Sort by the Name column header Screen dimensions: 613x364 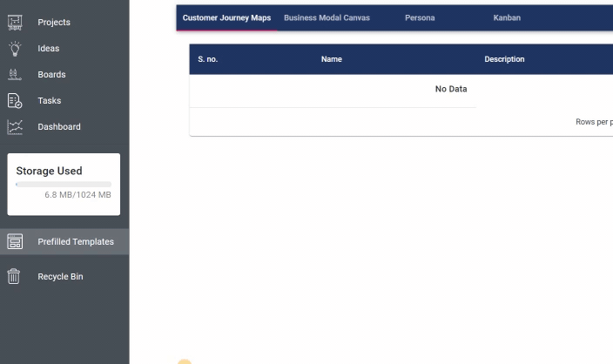pos(332,59)
